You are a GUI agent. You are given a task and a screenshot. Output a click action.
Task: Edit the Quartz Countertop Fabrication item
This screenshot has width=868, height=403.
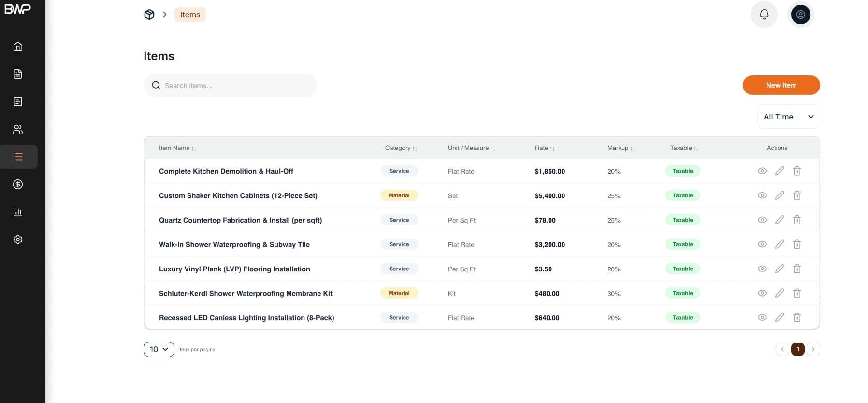click(780, 220)
